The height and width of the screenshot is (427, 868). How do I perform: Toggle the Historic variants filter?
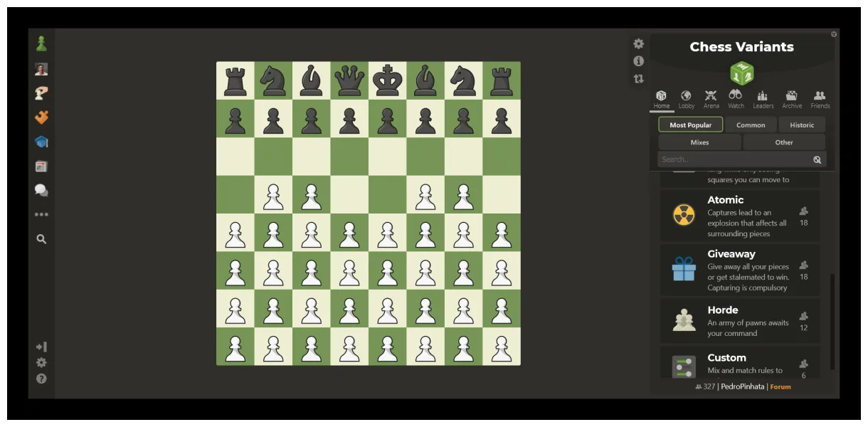[x=802, y=125]
